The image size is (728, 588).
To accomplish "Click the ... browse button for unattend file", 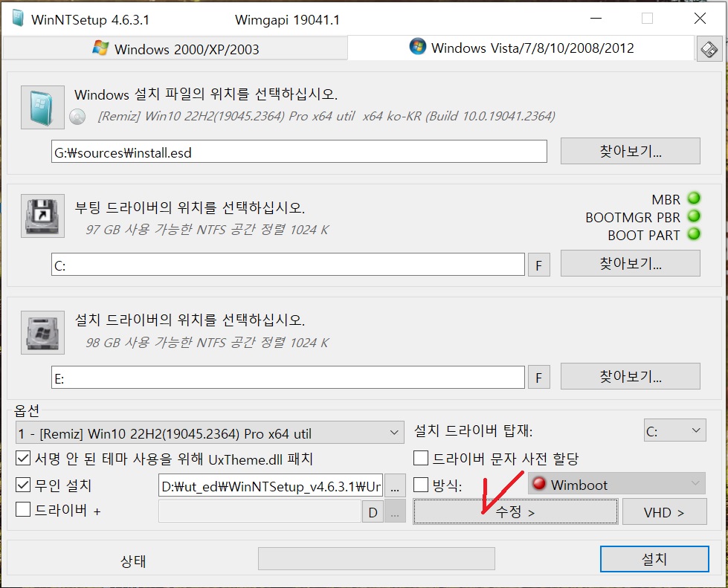I will point(395,486).
